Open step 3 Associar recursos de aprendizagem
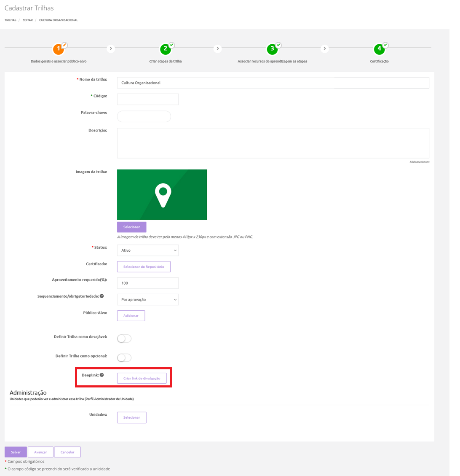The width and height of the screenshot is (460, 476). [x=272, y=49]
